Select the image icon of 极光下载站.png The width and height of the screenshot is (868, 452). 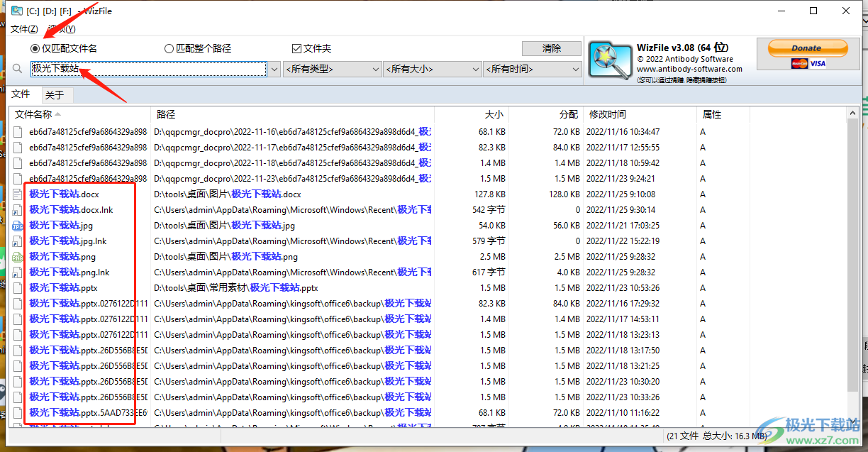coord(18,257)
